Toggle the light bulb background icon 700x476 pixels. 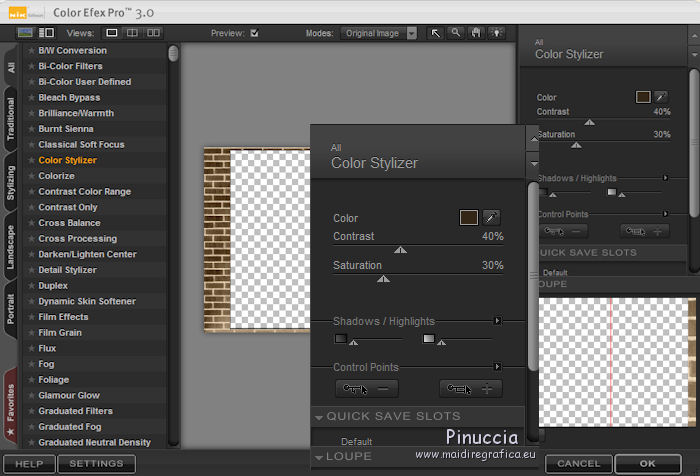pyautogui.click(x=496, y=33)
